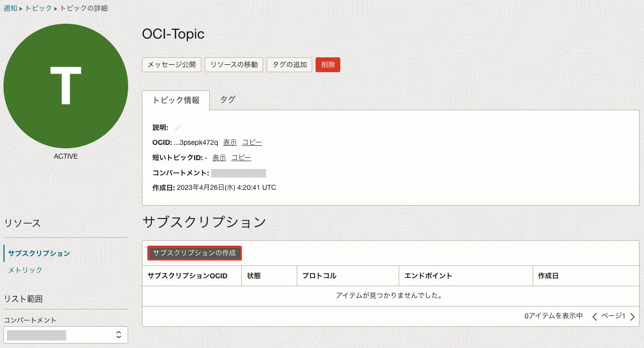Click the メッセージ公開 button
The height and width of the screenshot is (348, 644).
point(172,65)
